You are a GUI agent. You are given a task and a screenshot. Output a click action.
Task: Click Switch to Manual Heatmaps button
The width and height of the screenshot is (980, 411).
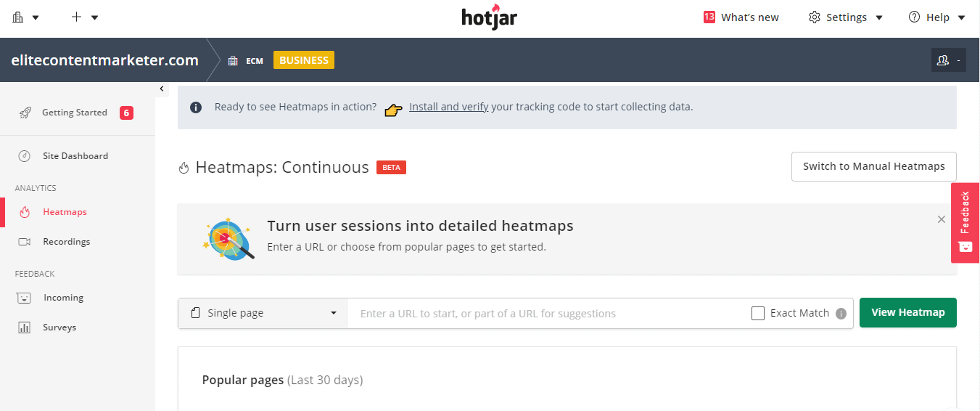tap(873, 166)
